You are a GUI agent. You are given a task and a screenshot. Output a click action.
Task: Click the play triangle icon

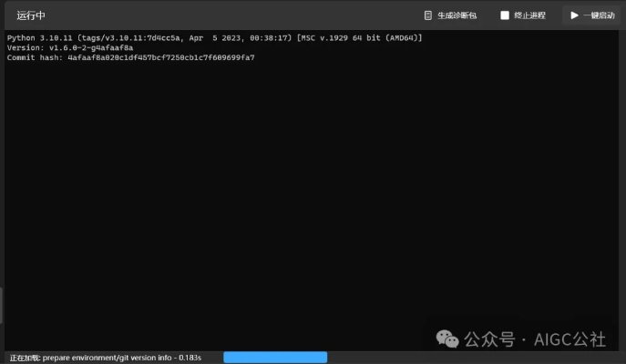pos(574,15)
